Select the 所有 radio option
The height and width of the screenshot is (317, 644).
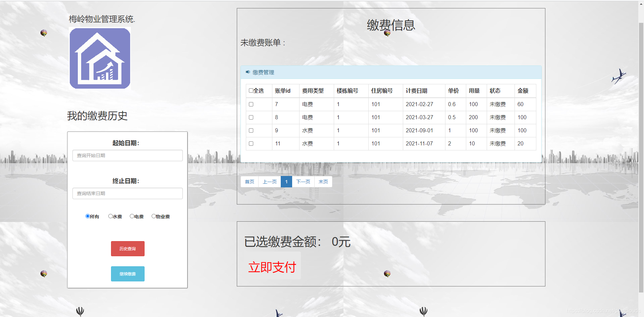click(88, 216)
